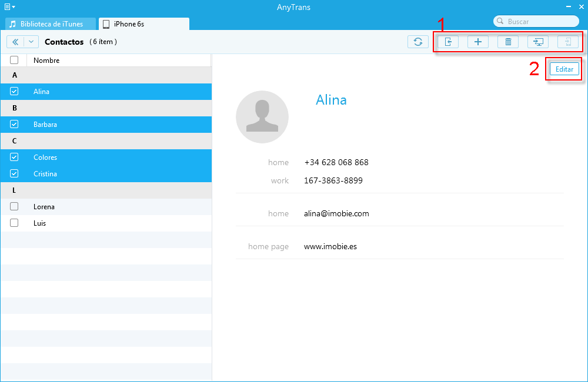Select the Colores contact name
This screenshot has height=382, width=588.
pos(45,158)
